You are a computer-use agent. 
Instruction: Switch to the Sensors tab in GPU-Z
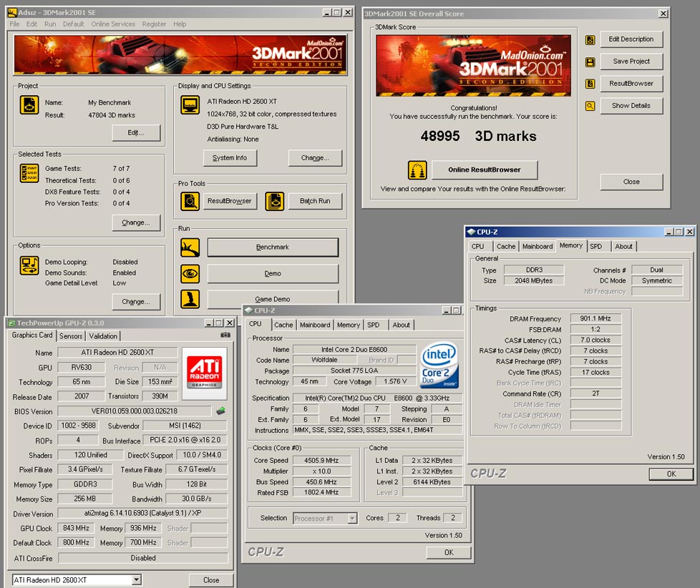pos(71,336)
